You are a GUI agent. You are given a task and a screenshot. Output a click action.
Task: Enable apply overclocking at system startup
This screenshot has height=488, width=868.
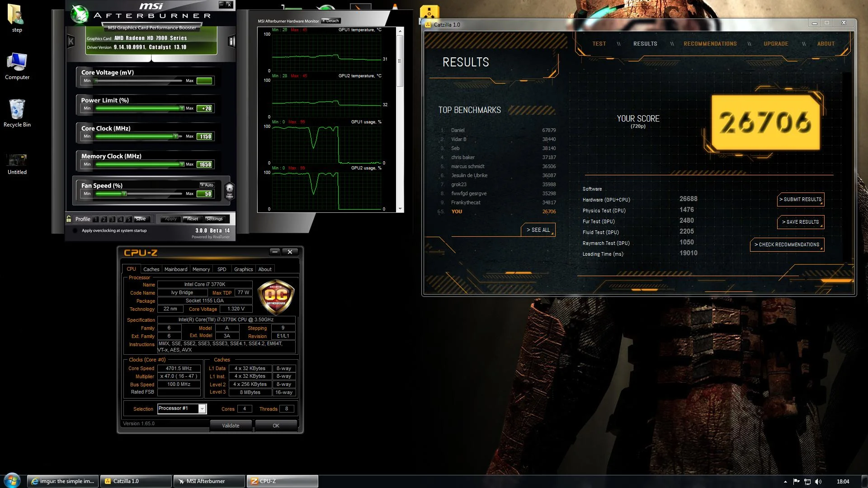(x=75, y=230)
